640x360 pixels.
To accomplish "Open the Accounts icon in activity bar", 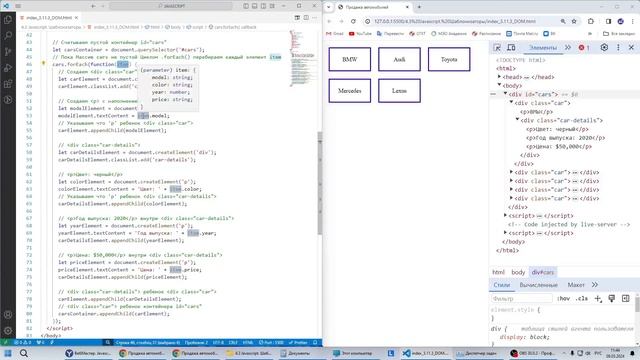I will (x=8, y=315).
